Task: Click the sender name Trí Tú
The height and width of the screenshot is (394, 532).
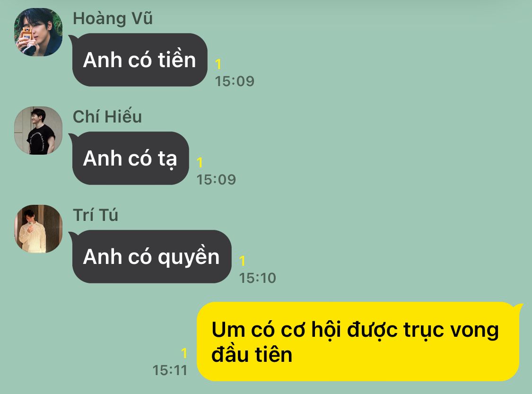Action: [96, 215]
